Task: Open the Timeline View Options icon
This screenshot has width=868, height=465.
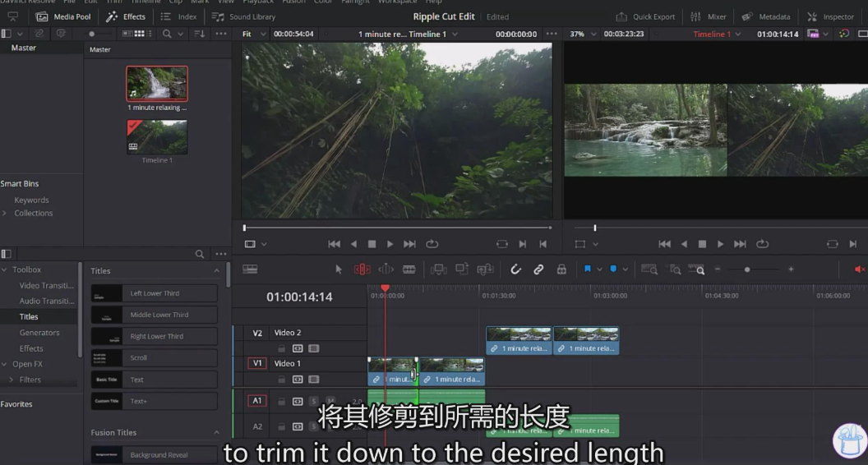Action: (x=250, y=269)
